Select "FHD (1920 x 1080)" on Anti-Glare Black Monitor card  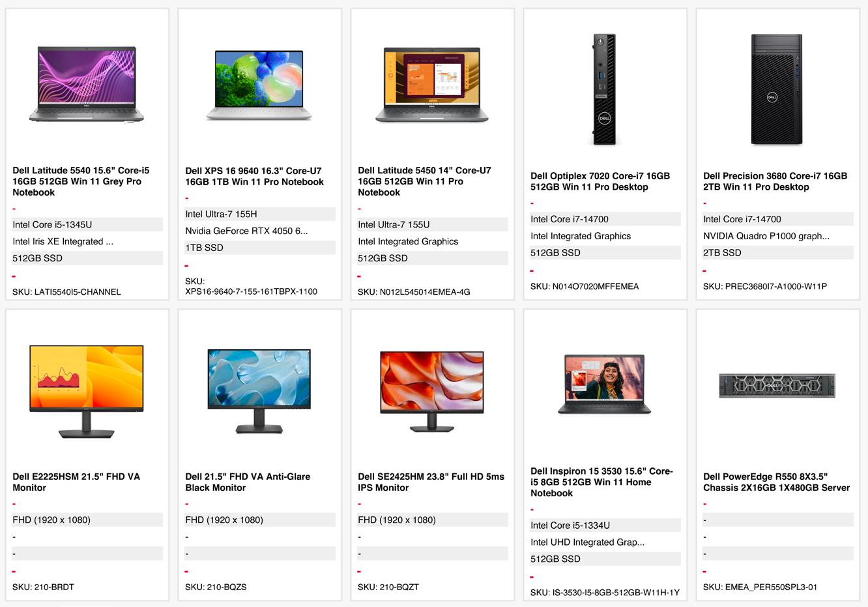[260, 520]
